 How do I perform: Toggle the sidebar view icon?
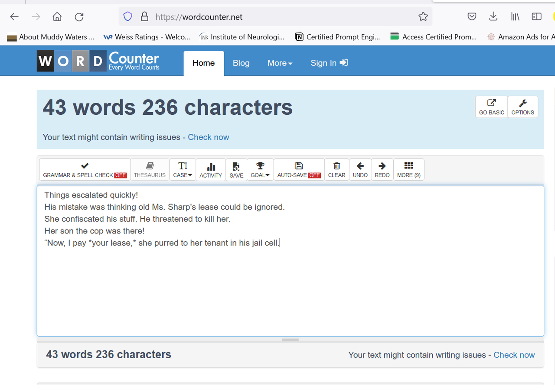tap(536, 17)
